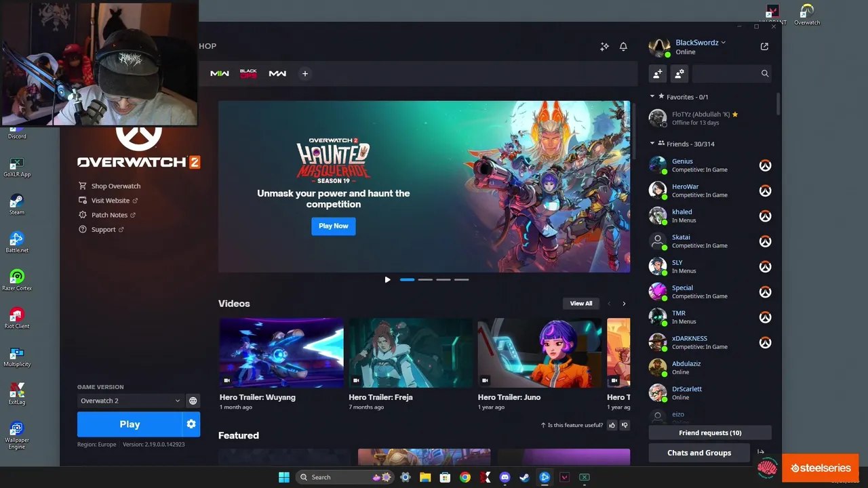Click Overwatch icon next to HeroWar

click(765, 190)
